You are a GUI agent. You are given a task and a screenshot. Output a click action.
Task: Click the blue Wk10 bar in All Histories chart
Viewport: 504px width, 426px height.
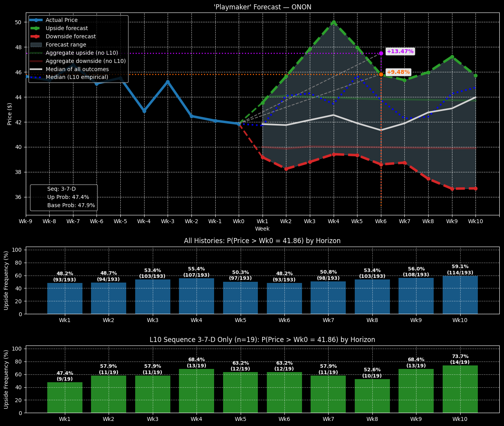tap(460, 295)
